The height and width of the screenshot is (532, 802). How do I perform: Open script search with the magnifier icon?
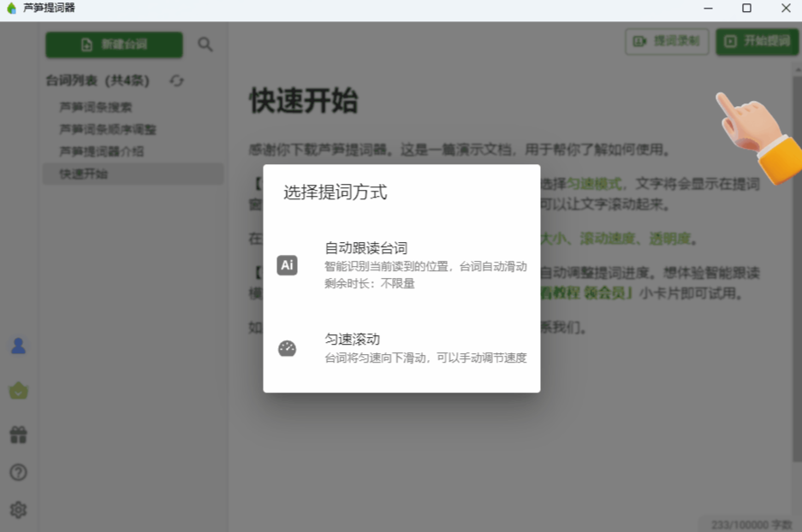[205, 44]
